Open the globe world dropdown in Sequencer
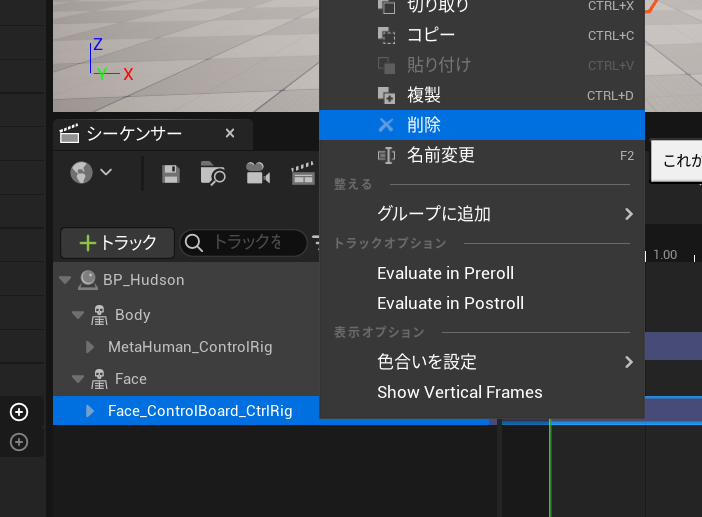This screenshot has width=702, height=517. (x=91, y=173)
